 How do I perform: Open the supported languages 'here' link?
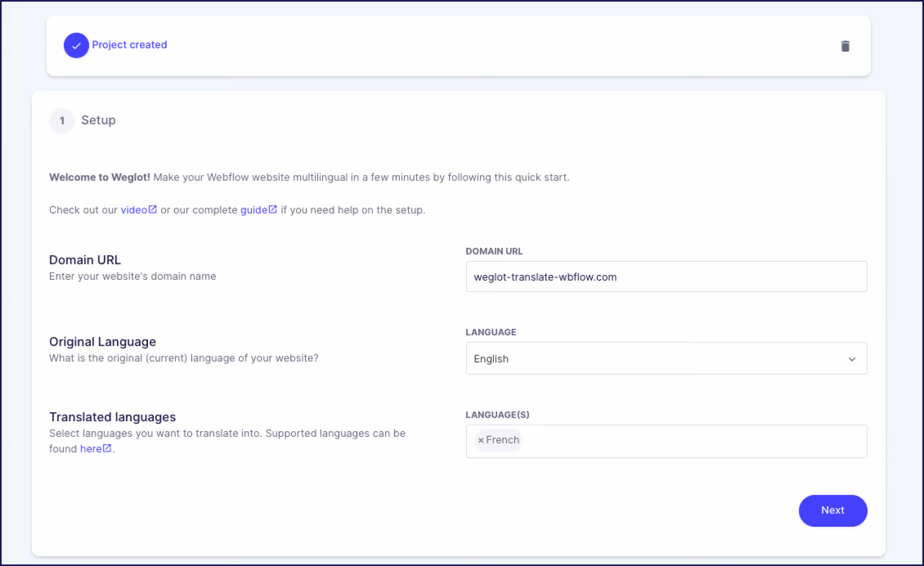tap(96, 449)
